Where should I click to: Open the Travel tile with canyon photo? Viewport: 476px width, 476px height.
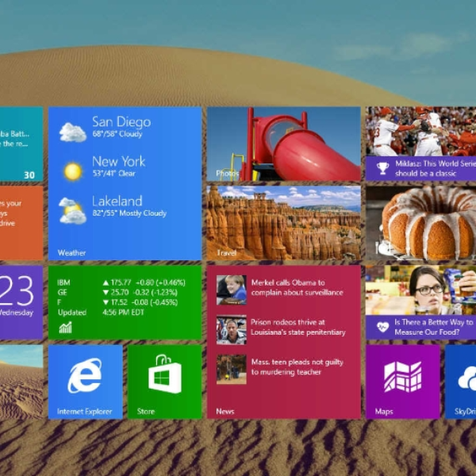tap(283, 223)
